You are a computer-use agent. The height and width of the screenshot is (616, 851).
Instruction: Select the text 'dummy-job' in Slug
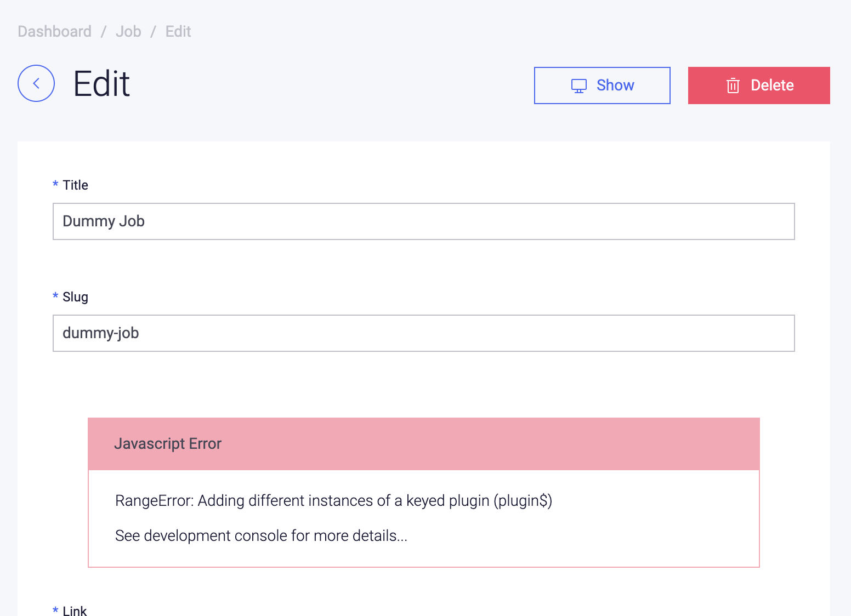pyautogui.click(x=100, y=333)
